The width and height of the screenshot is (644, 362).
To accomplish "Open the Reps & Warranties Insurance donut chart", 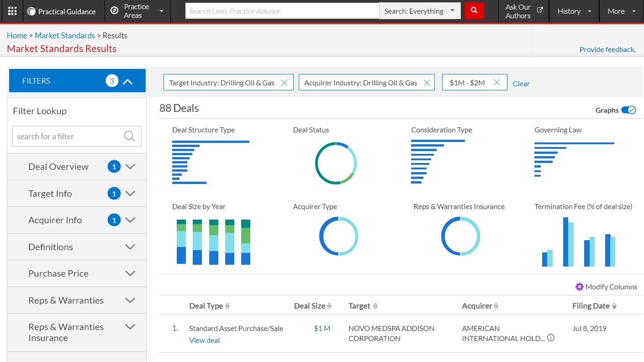I will point(460,236).
